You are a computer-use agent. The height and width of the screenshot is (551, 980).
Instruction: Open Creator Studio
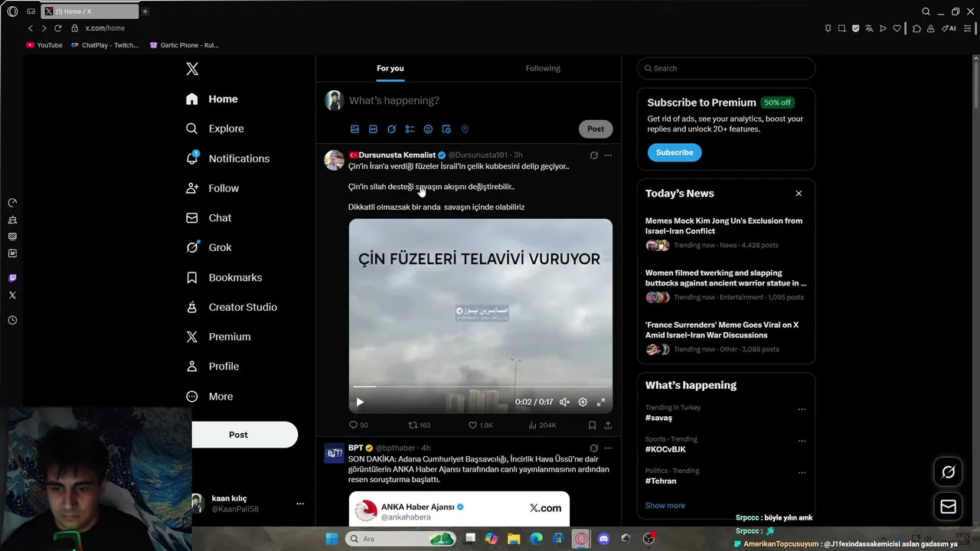(231, 307)
